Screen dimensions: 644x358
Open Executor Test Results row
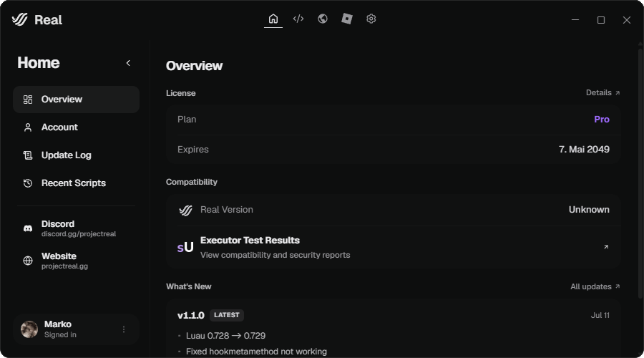[x=394, y=248]
